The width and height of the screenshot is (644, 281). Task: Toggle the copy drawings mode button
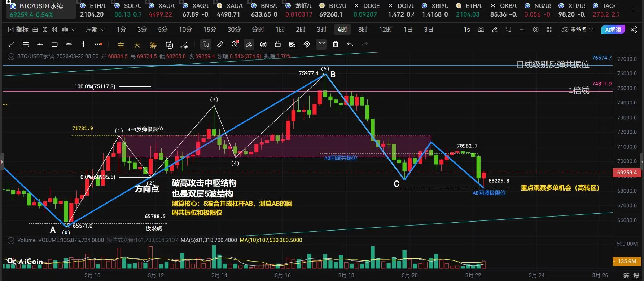point(206,44)
